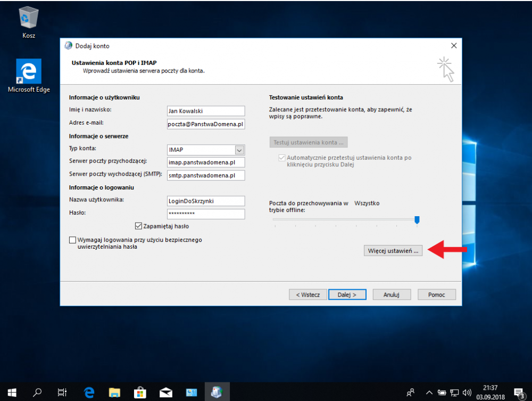Click the Ustawienia konta POP i IMAP heading
532x401 pixels.
(114, 63)
